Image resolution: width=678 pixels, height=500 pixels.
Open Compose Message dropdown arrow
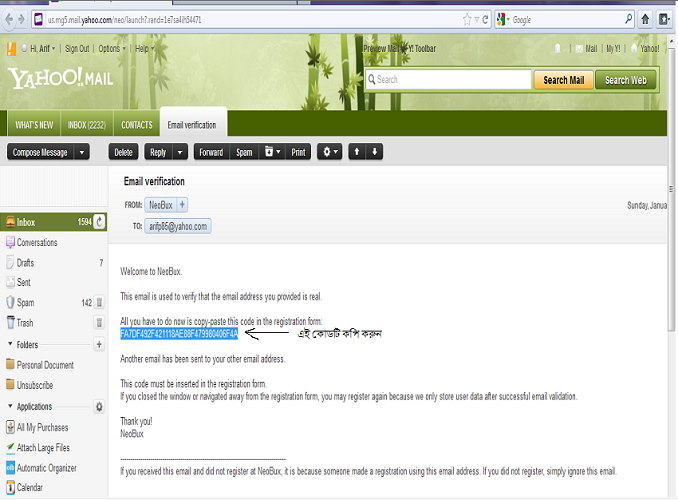click(82, 152)
